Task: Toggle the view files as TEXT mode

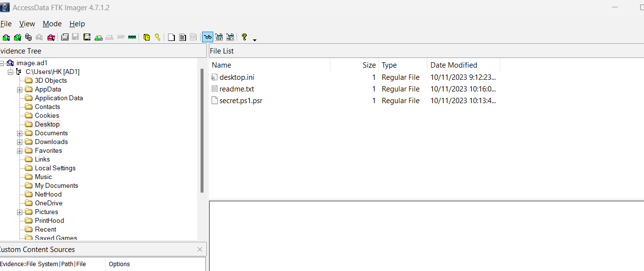Action: [219, 37]
